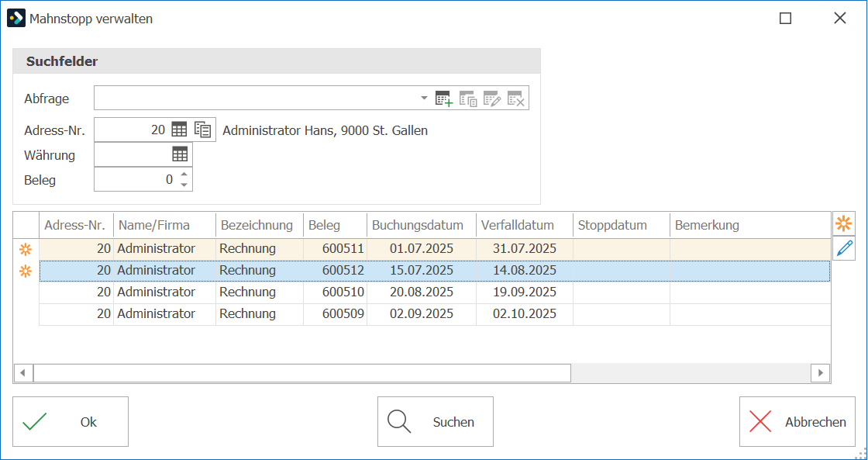Sort by the Stoppdatum column header
Image resolution: width=868 pixels, height=460 pixels.
click(x=621, y=226)
